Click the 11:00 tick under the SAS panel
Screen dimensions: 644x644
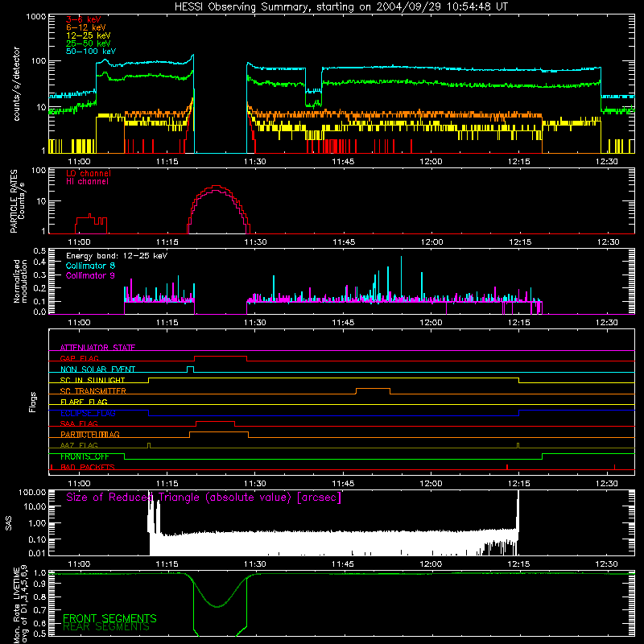point(79,564)
